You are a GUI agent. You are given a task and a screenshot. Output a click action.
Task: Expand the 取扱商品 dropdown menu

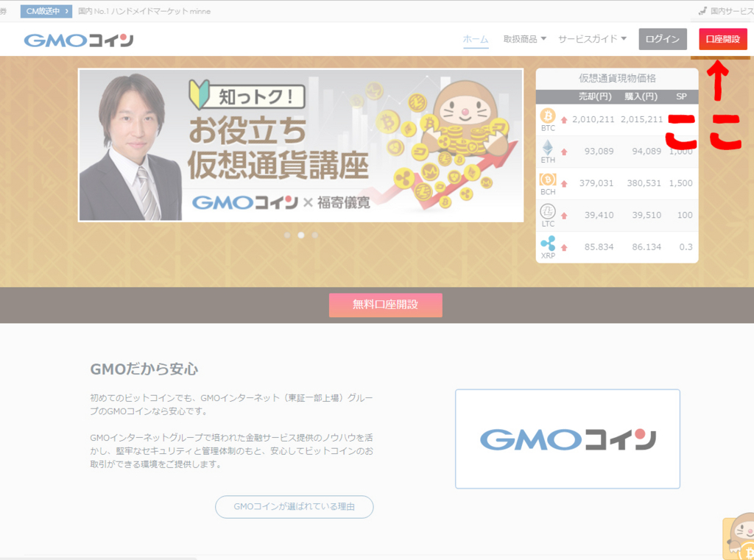point(524,39)
